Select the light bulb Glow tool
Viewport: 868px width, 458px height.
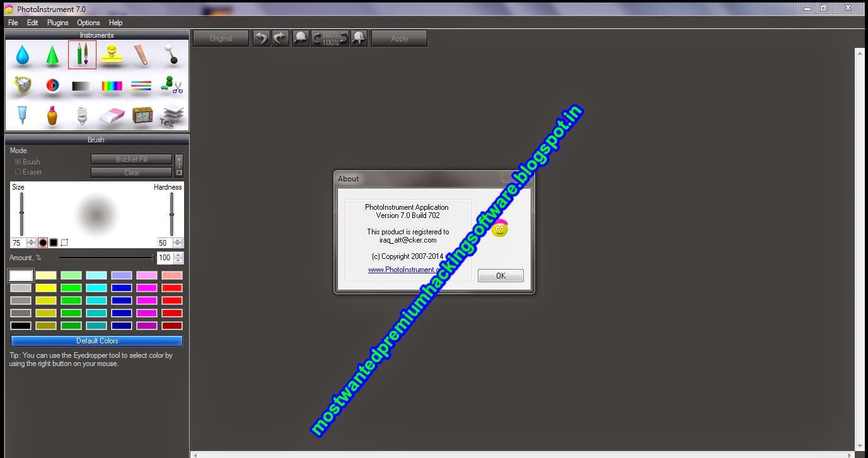coord(82,116)
